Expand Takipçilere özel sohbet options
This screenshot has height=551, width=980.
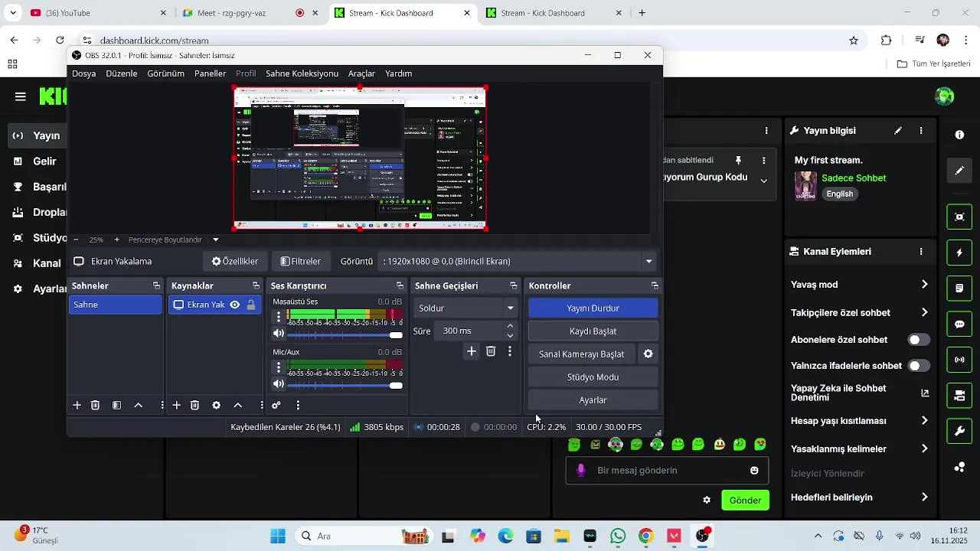(x=924, y=312)
